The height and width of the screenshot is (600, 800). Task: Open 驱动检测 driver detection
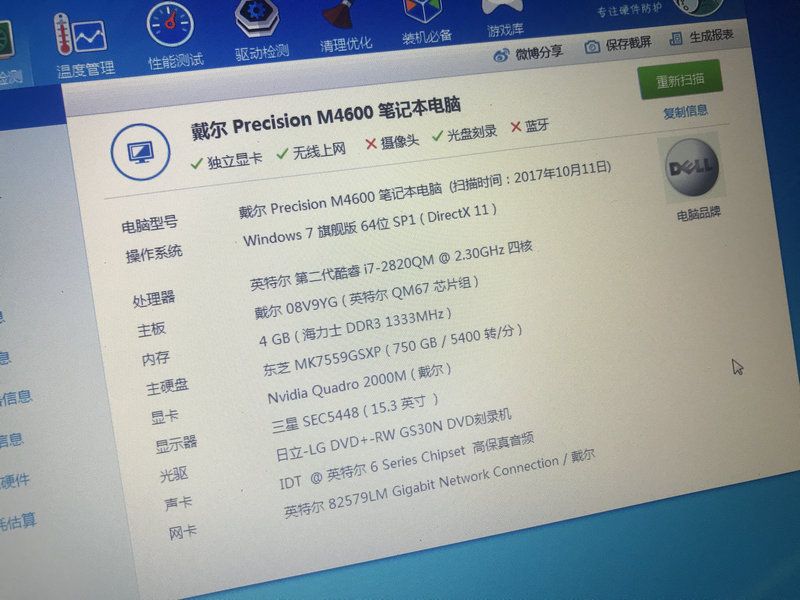[260, 31]
